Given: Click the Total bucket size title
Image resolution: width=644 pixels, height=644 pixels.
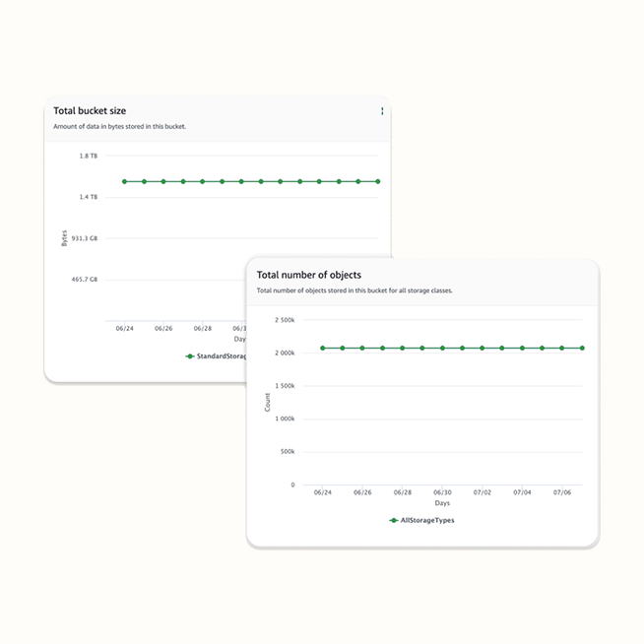Looking at the screenshot, I should [x=90, y=111].
